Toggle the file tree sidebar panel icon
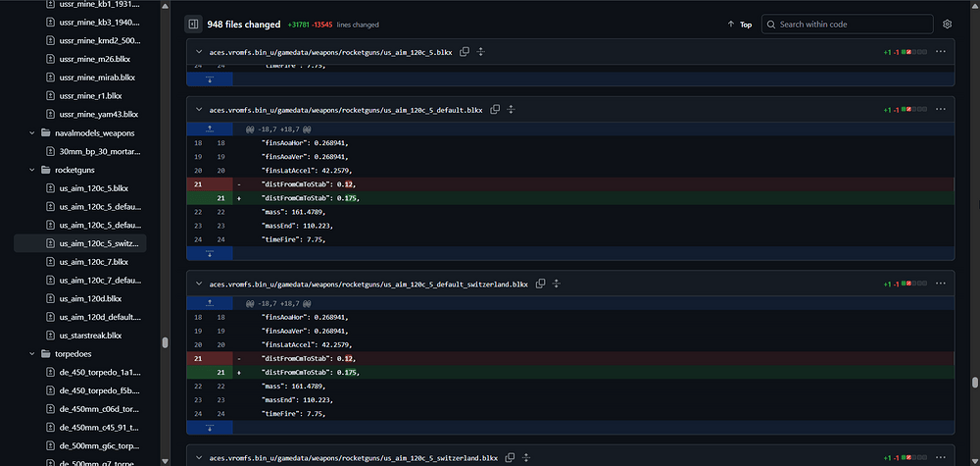The image size is (980, 466). [193, 24]
